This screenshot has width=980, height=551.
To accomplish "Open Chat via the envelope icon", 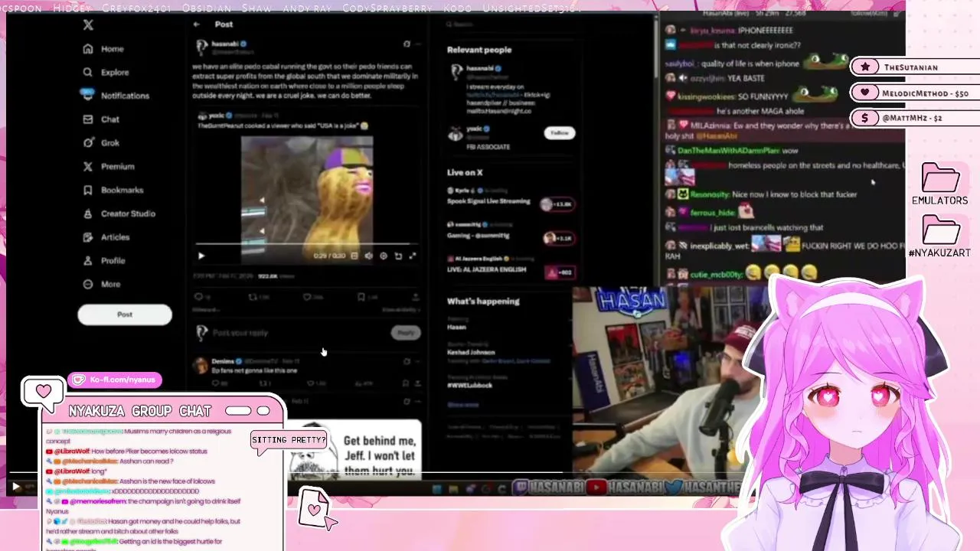I will pos(88,119).
